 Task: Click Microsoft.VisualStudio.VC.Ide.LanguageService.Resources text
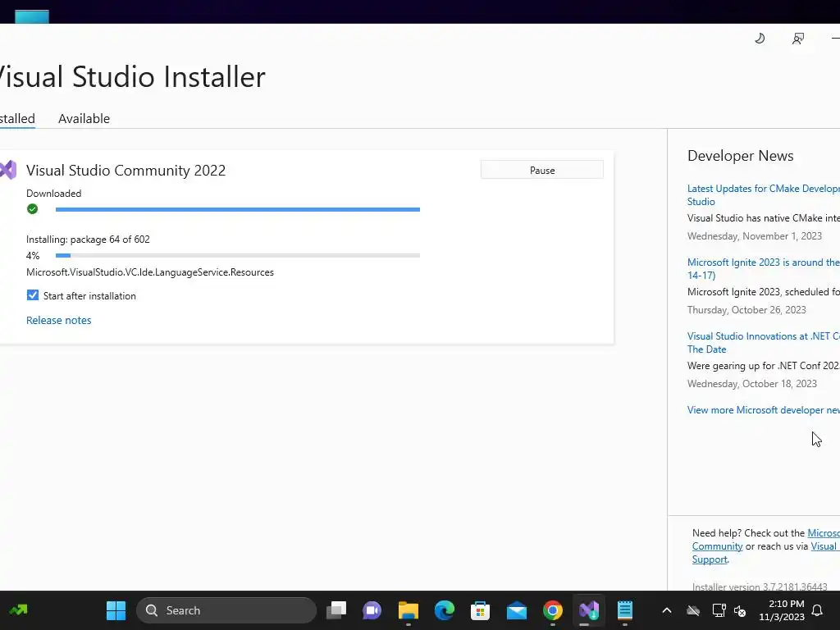150,272
